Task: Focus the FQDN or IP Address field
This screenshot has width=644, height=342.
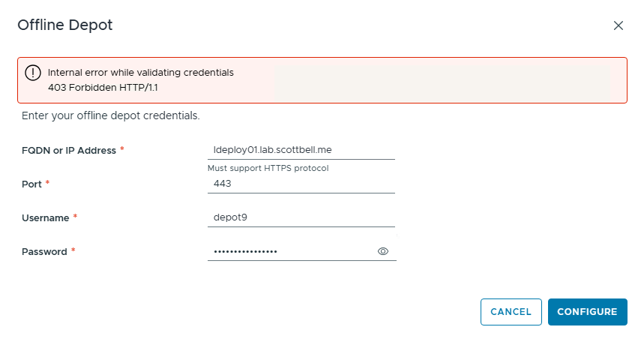Action: (301, 150)
